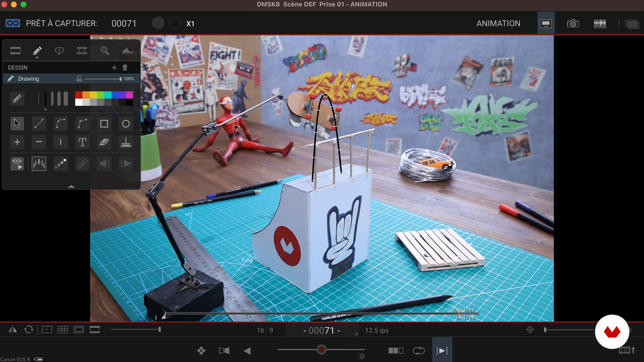The width and height of the screenshot is (644, 362).
Task: Pick the red color swatch
Action: [79, 95]
